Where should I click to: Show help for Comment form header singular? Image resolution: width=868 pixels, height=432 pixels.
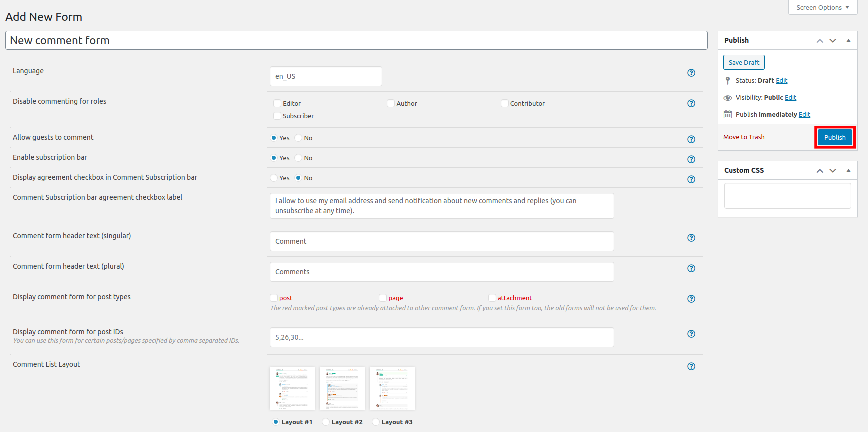[x=691, y=238]
